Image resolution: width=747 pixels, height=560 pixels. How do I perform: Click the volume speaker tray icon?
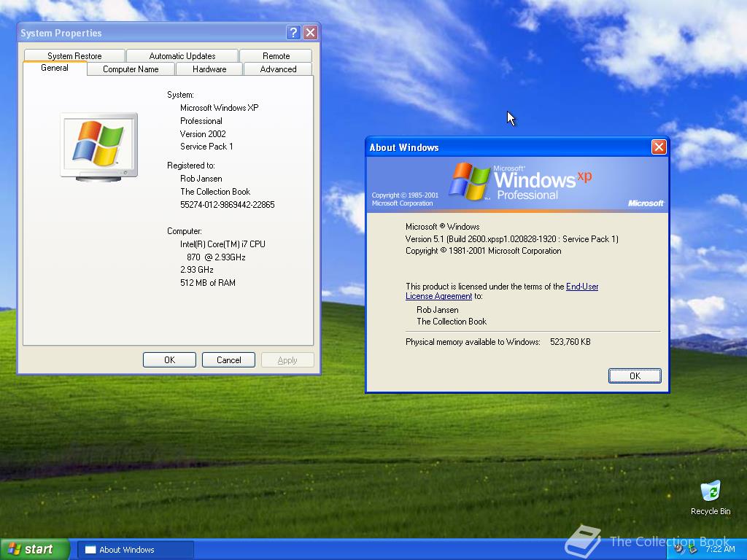coord(679,549)
